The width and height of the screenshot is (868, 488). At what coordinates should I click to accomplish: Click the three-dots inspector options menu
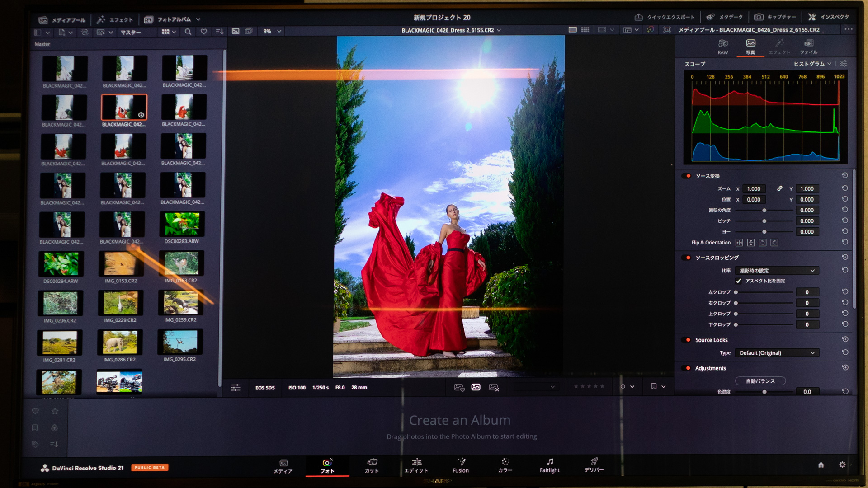tap(849, 29)
